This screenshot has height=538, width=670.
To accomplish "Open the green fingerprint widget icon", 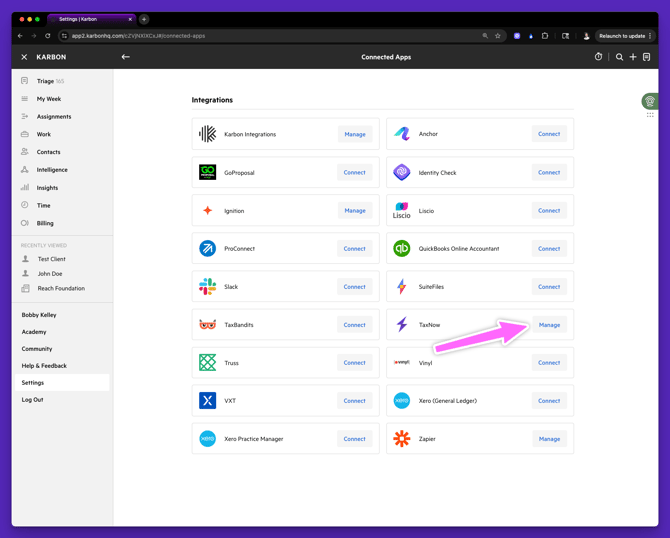I will pyautogui.click(x=650, y=101).
